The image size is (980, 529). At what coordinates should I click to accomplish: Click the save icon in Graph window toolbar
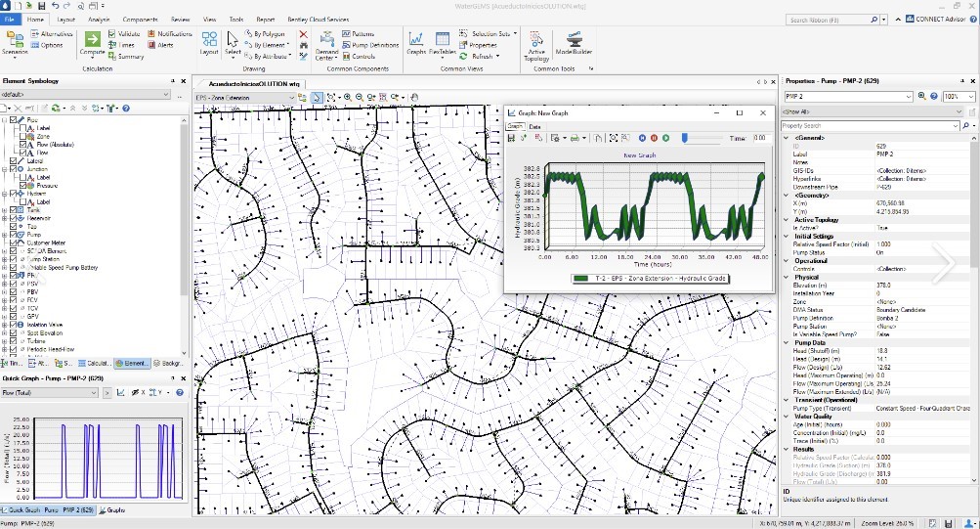tap(511, 138)
